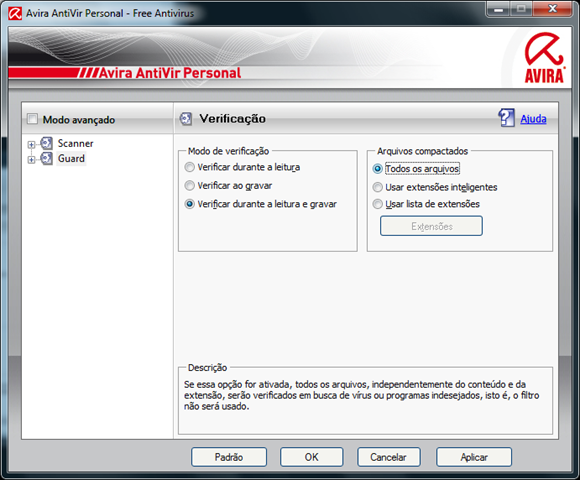The image size is (580, 480).
Task: Select Todos os arquivos radio button
Action: point(377,169)
